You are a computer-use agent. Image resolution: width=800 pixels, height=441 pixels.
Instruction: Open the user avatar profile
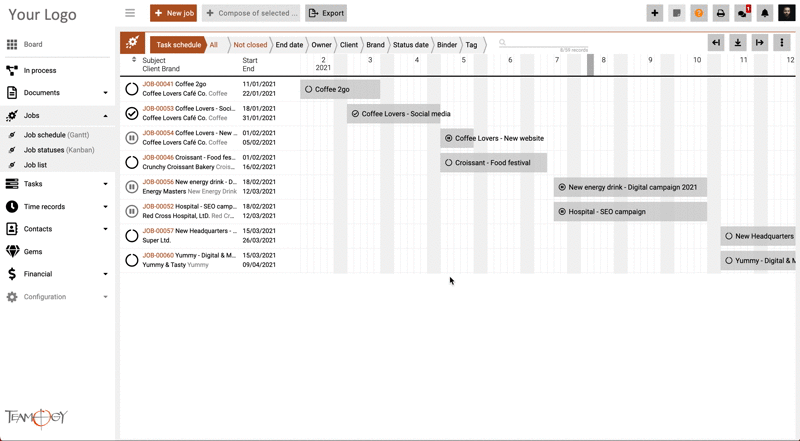click(786, 13)
